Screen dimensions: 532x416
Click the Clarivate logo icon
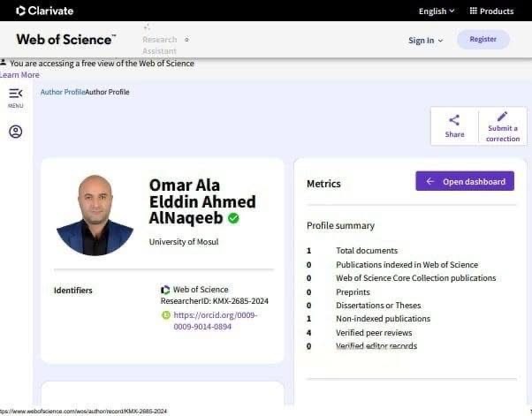point(20,11)
